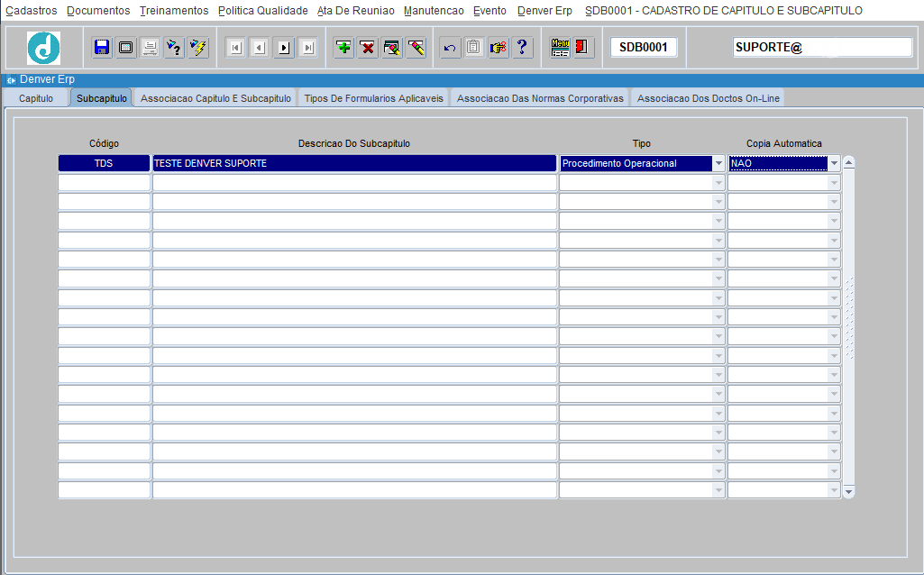Click description field in the last table row
Screen dimensions: 924x575
click(354, 490)
